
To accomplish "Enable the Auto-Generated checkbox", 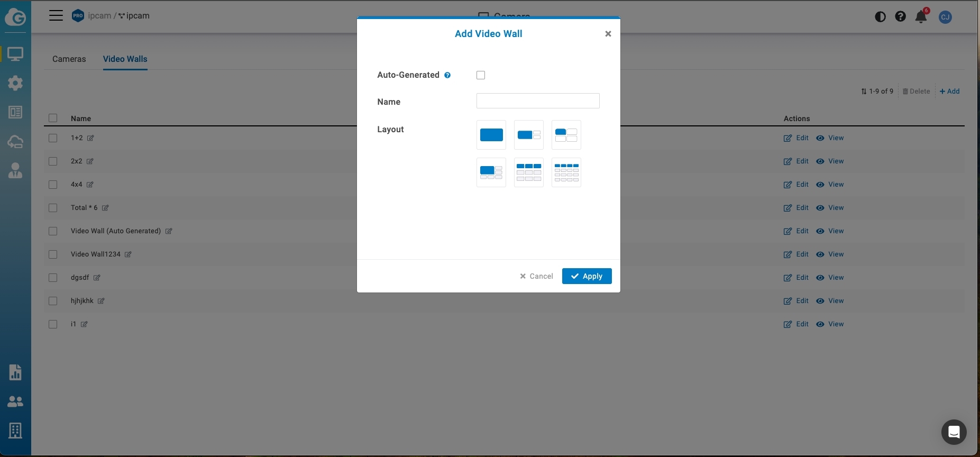I will click(x=481, y=75).
